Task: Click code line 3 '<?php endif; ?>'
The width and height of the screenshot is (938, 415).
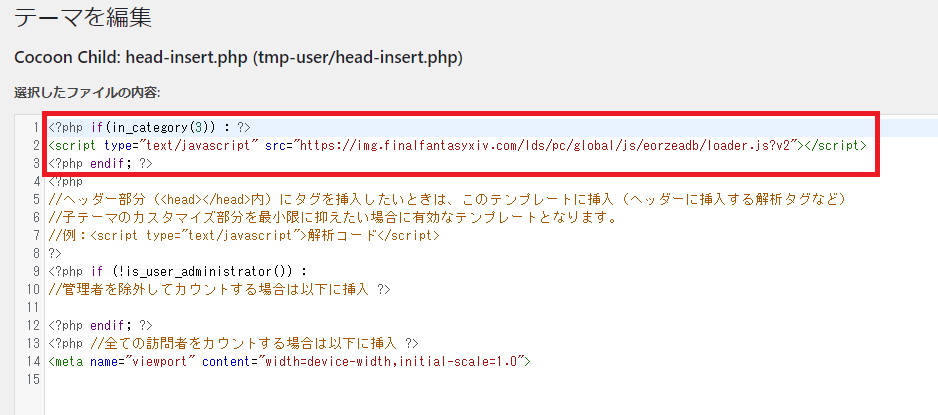Action: [100, 163]
